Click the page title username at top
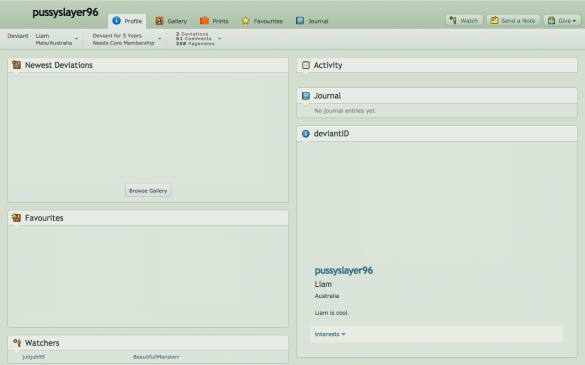585x365 pixels. point(65,12)
